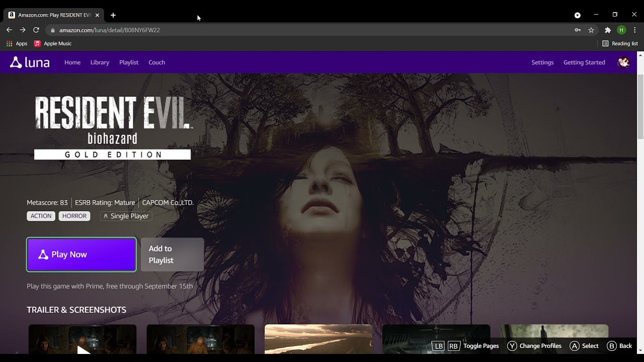The height and width of the screenshot is (362, 644).
Task: Click the site lock icon
Action: 52,30
